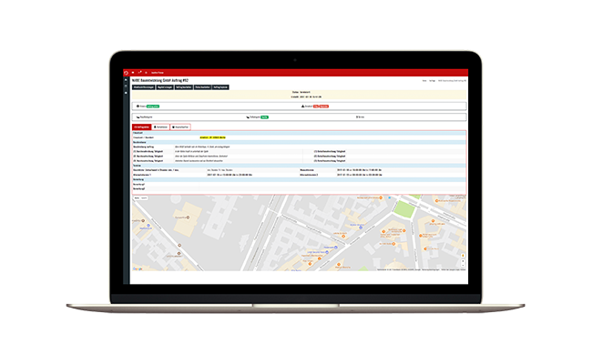Click the Home breadcrumb link
The width and height of the screenshot is (592, 364).
tap(424, 81)
